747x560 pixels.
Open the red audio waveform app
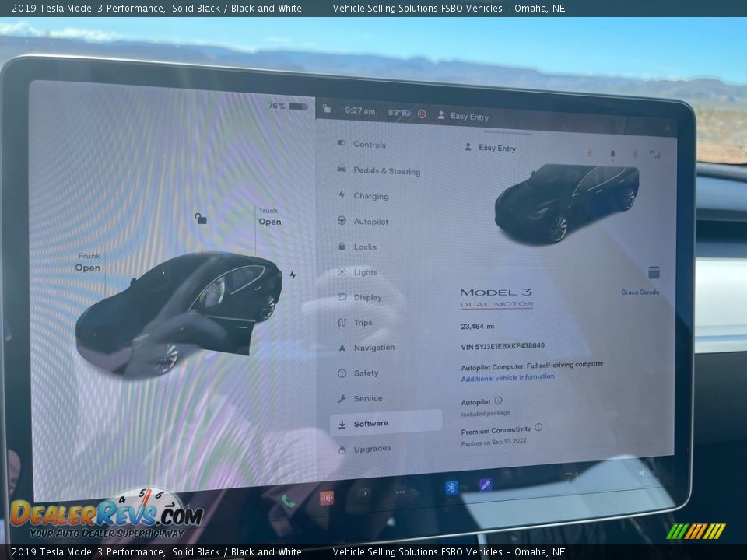pyautogui.click(x=327, y=498)
